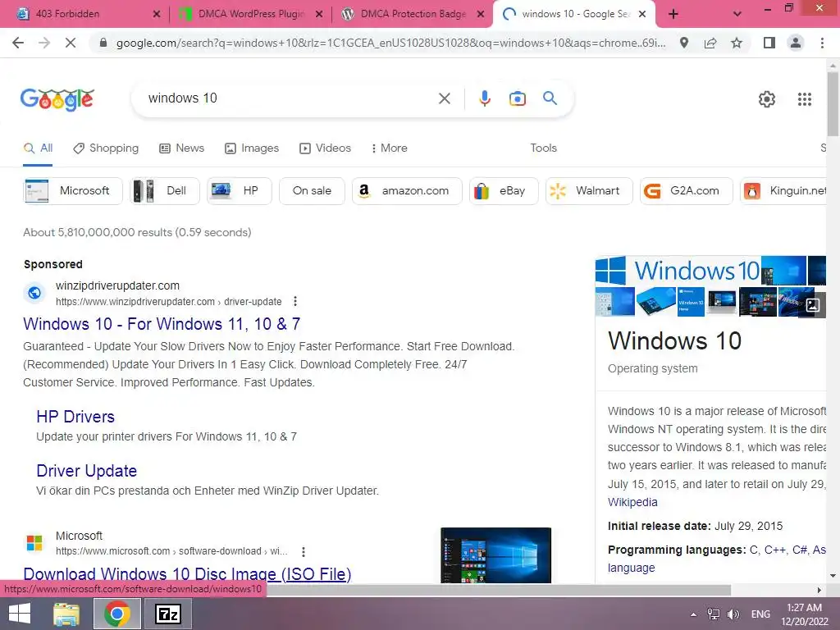Screen dimensions: 840x630
Task: Expand the More search filters menu
Action: (x=389, y=148)
